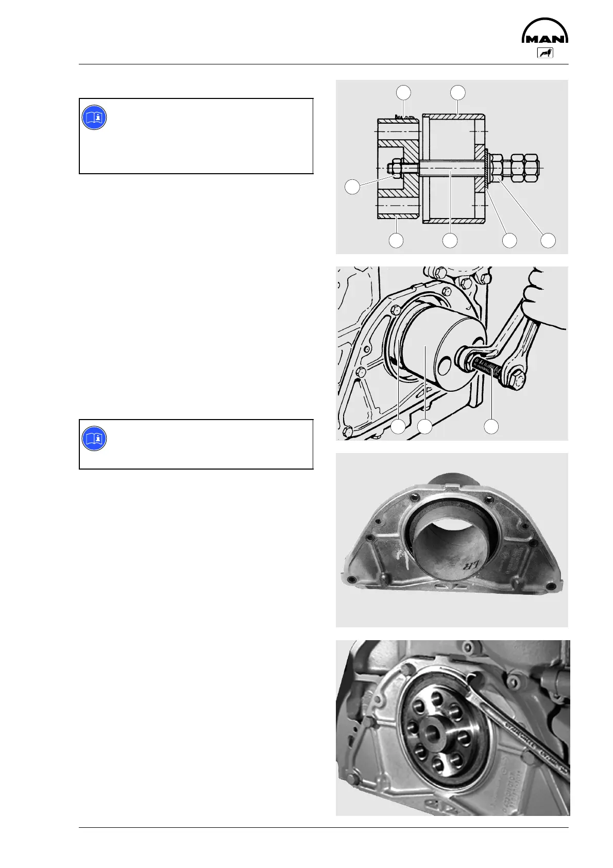The image size is (613, 868).
Task: Select the callout circle below the central spindle
Action: point(450,240)
